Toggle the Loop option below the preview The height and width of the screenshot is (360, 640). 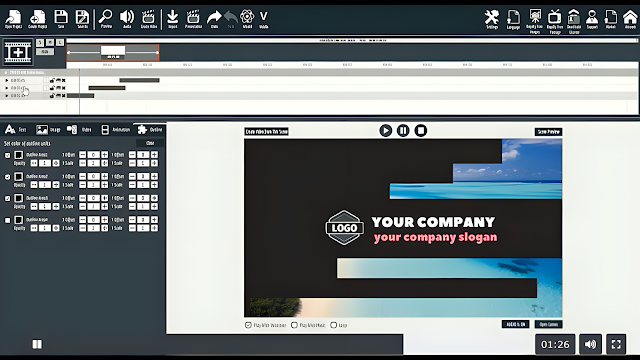pyautogui.click(x=333, y=325)
